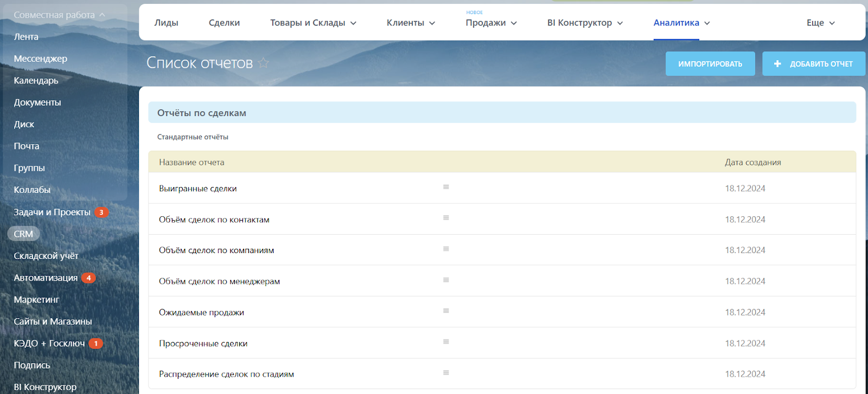
Task: Open Коллабы in sidebar
Action: point(32,190)
